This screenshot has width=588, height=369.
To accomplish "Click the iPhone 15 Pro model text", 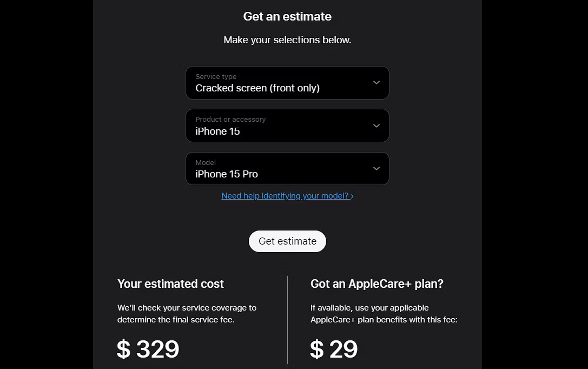I will (x=226, y=174).
